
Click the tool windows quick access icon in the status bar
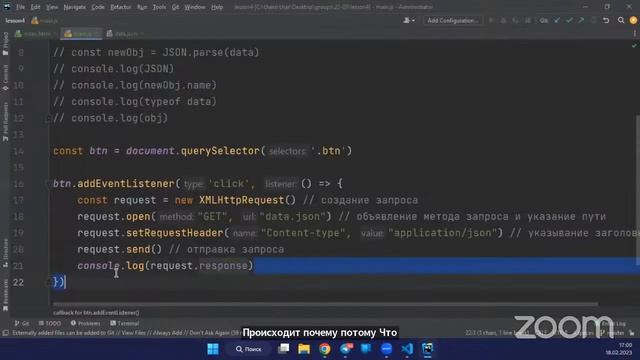[5, 333]
